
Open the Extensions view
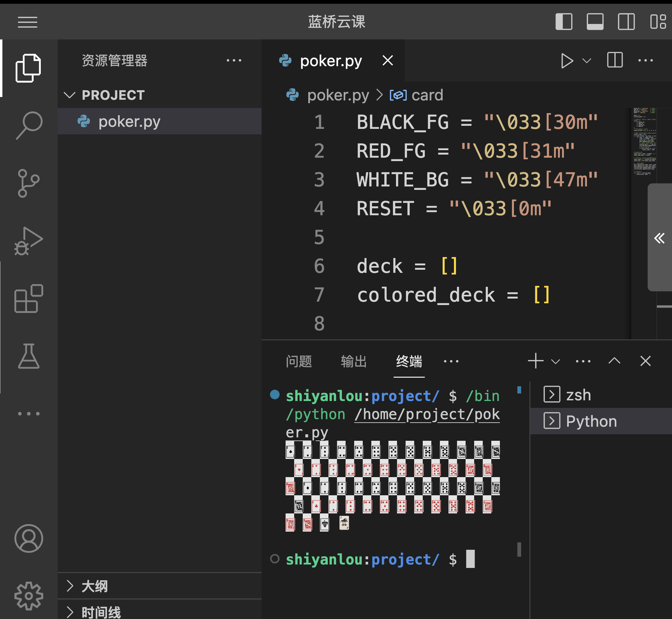(29, 299)
